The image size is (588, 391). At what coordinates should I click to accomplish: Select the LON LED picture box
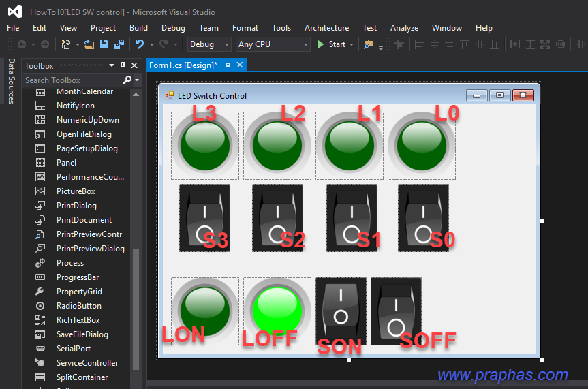point(205,311)
